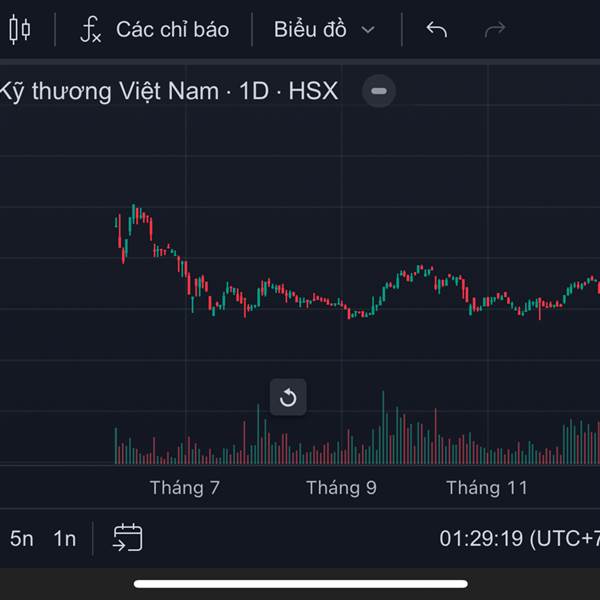The image size is (600, 600).
Task: Select the 1D interval in chart title
Action: [x=254, y=91]
